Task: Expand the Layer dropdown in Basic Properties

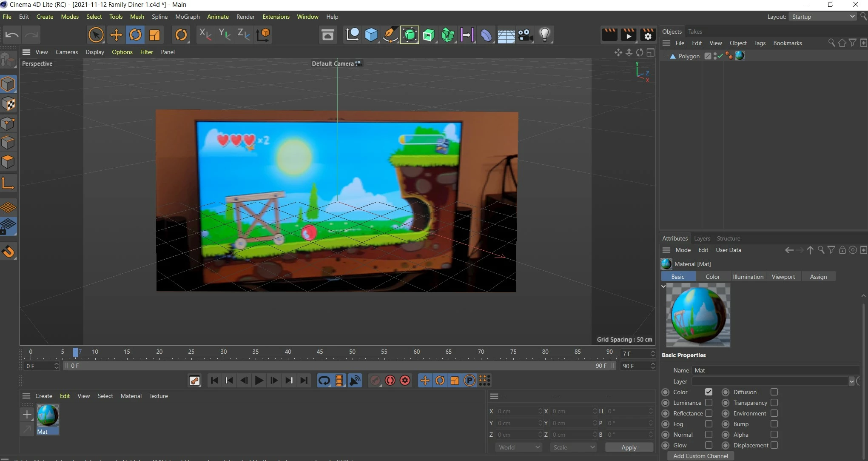Action: coord(851,381)
